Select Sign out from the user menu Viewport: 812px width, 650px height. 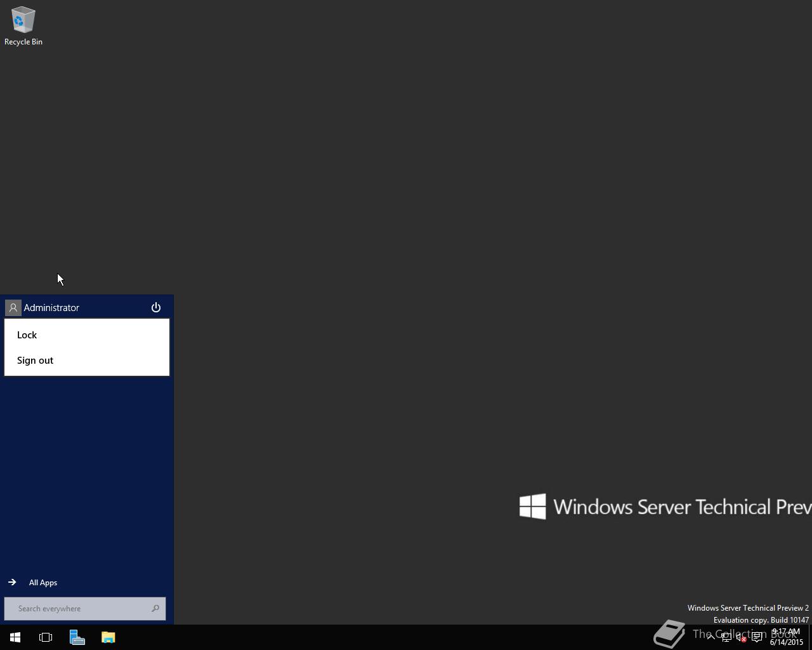pyautogui.click(x=87, y=361)
